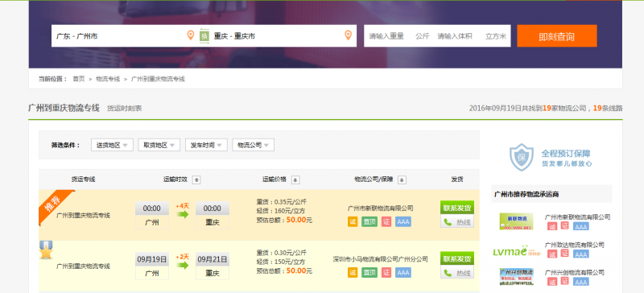Open the 广州兴创物流 logo thumbnail

click(516, 277)
